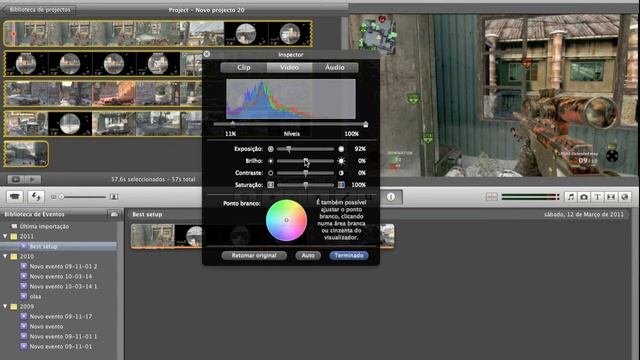This screenshot has height=360, width=640.
Task: Click Retomar original button
Action: (x=254, y=256)
